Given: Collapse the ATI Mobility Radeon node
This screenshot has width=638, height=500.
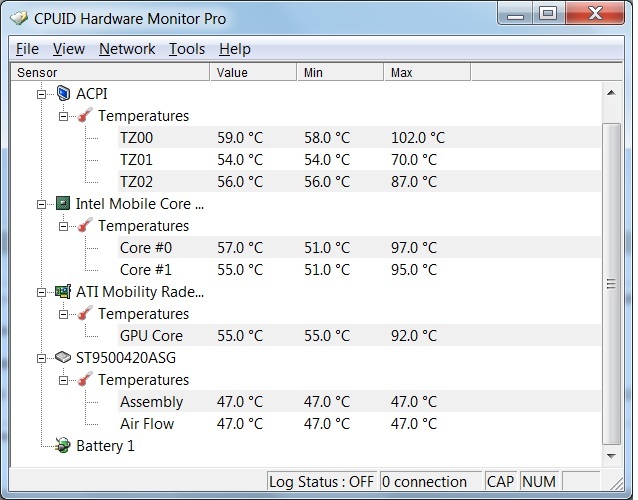Looking at the screenshot, I should click(x=41, y=292).
